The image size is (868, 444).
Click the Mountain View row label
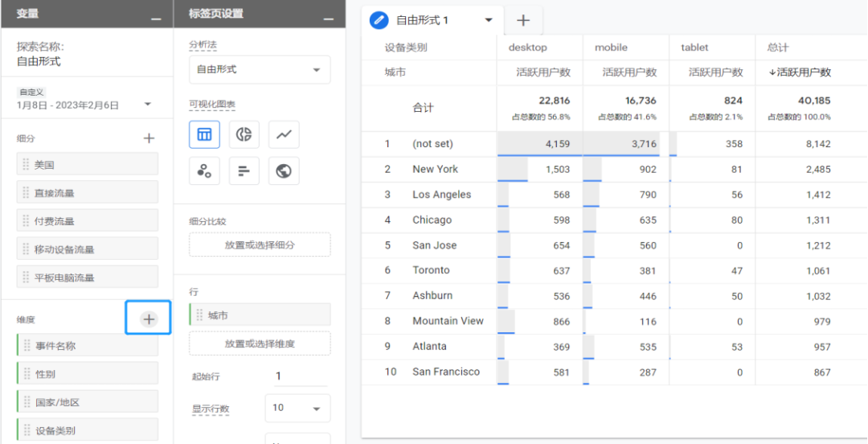(x=448, y=320)
